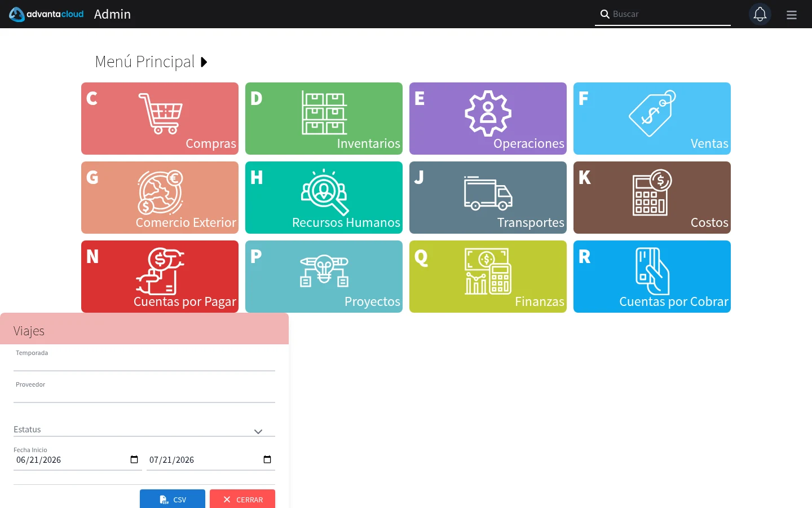Click the advantacloud logo
This screenshot has height=508, width=812.
click(x=46, y=14)
